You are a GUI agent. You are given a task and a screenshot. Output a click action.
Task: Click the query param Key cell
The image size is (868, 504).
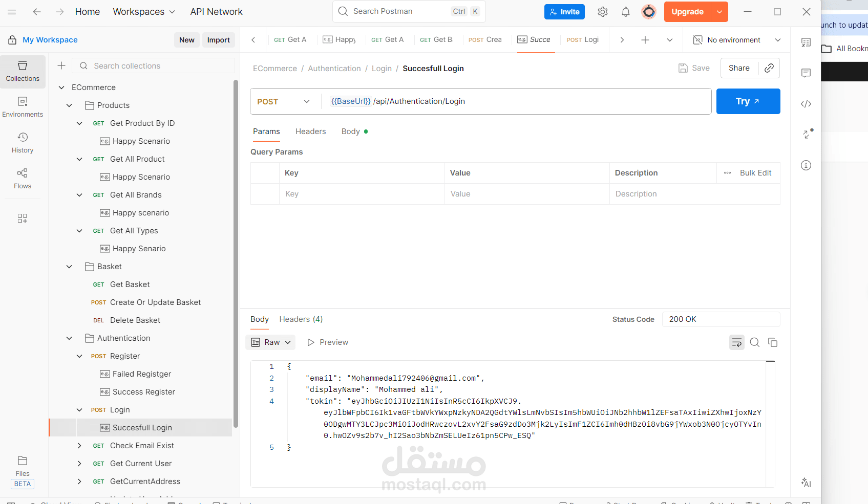pos(362,194)
